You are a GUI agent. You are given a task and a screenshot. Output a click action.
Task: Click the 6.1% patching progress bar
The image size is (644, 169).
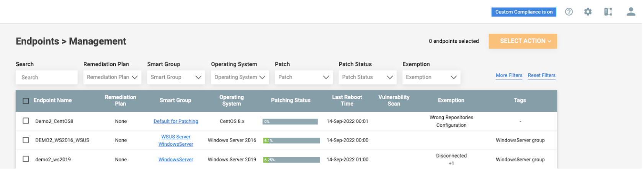coord(291,140)
